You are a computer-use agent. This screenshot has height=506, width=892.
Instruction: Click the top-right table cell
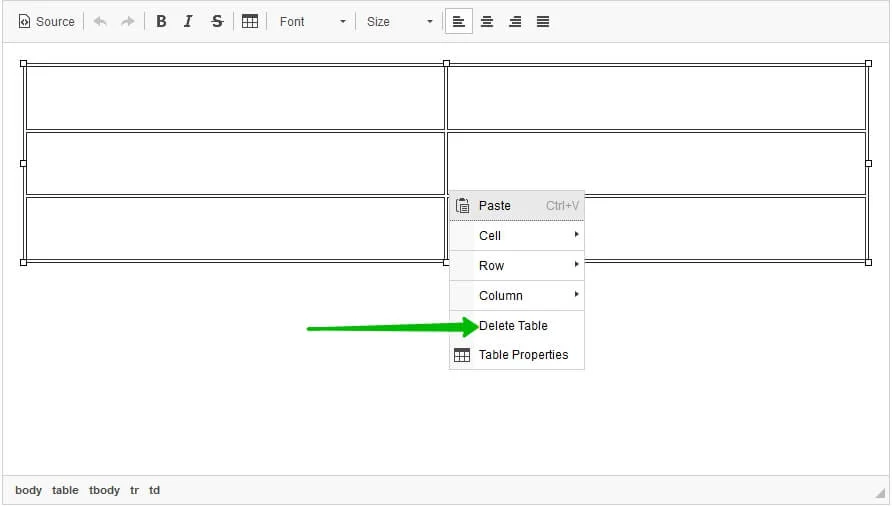656,98
